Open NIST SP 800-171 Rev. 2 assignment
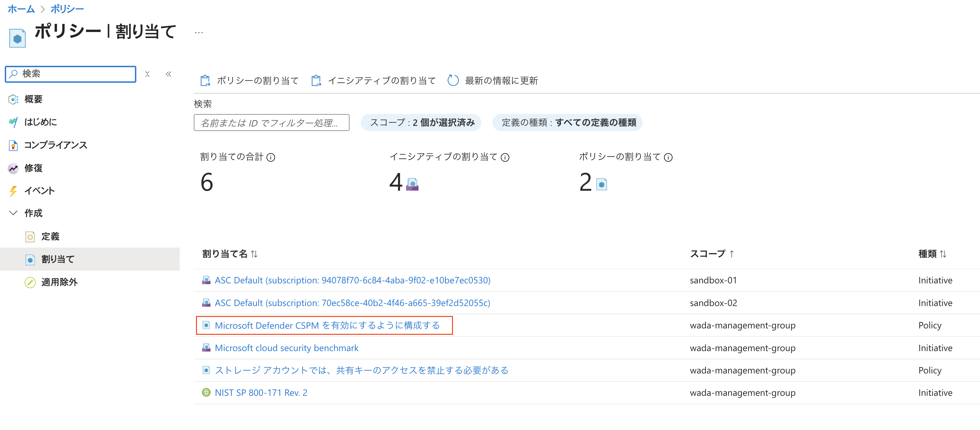 (x=261, y=393)
